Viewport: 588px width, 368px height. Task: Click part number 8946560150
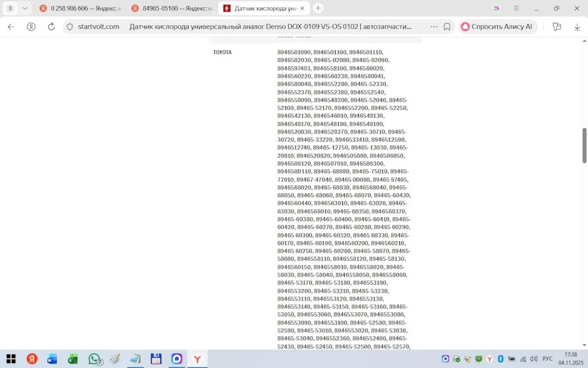click(x=294, y=267)
